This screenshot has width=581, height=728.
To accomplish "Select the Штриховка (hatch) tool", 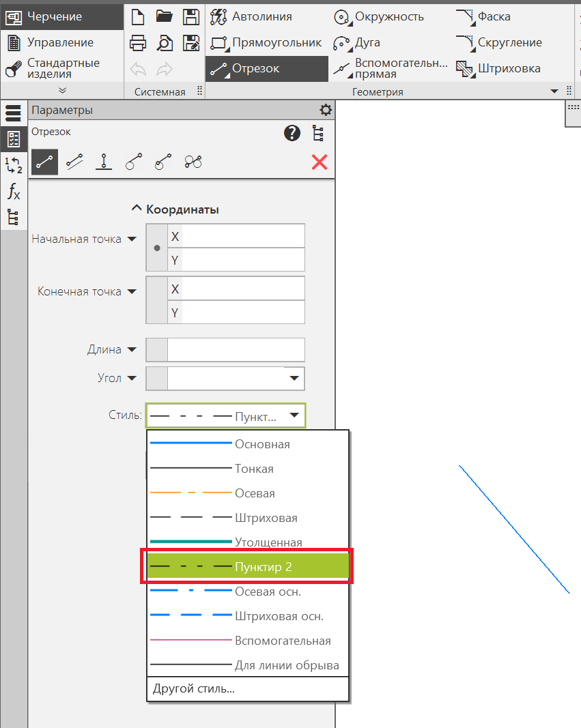I will [499, 68].
